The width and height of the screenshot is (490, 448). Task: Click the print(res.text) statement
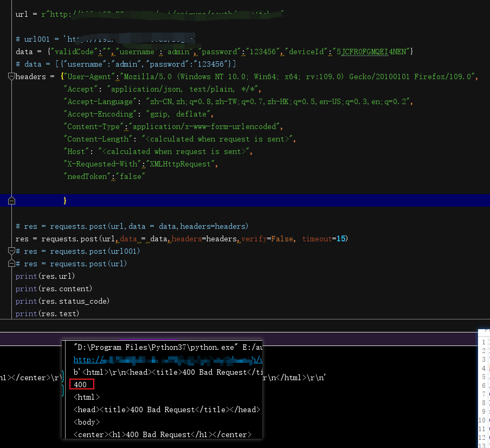pos(47,314)
